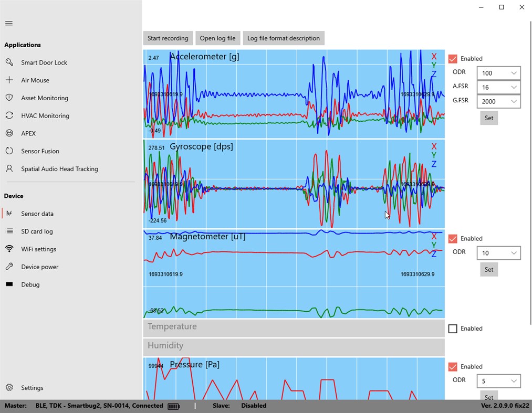
Task: Enable the Temperature checkbox
Action: [x=453, y=329]
